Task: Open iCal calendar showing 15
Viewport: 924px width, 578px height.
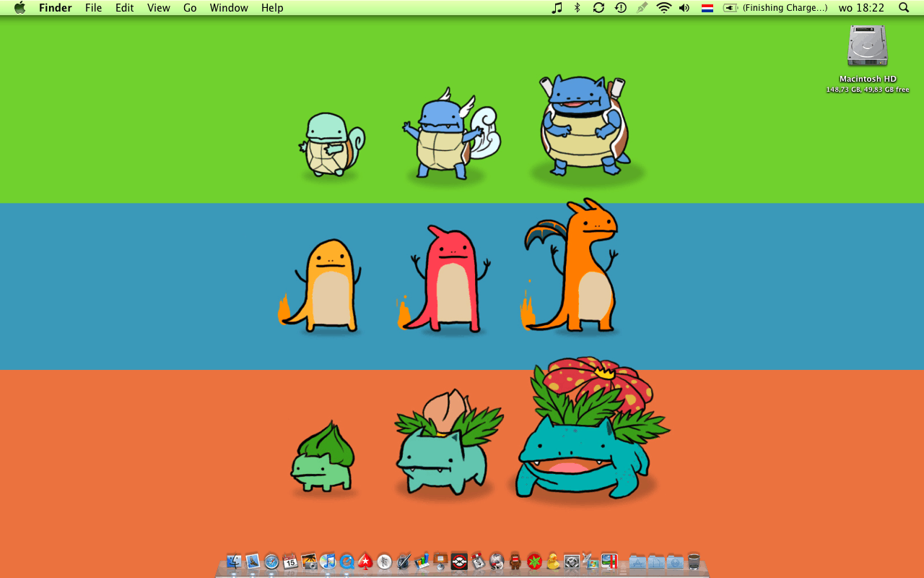Action: (290, 561)
